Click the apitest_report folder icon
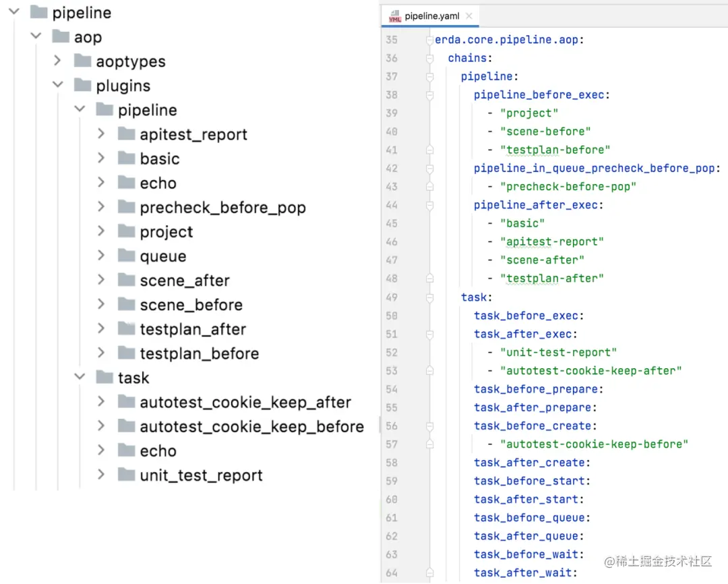 126,134
